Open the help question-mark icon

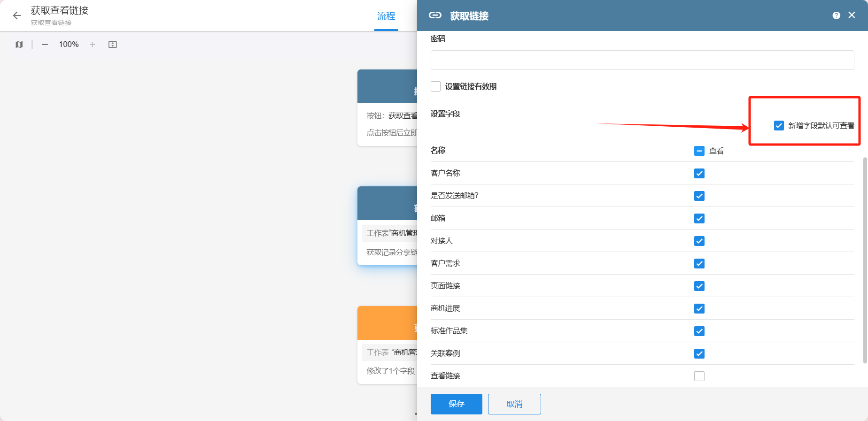click(x=836, y=15)
